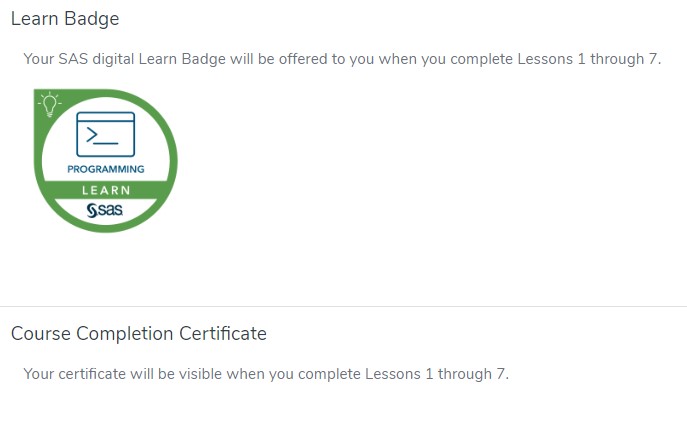Click the SAS logo on the badge
This screenshot has height=421, width=687.
tap(105, 210)
